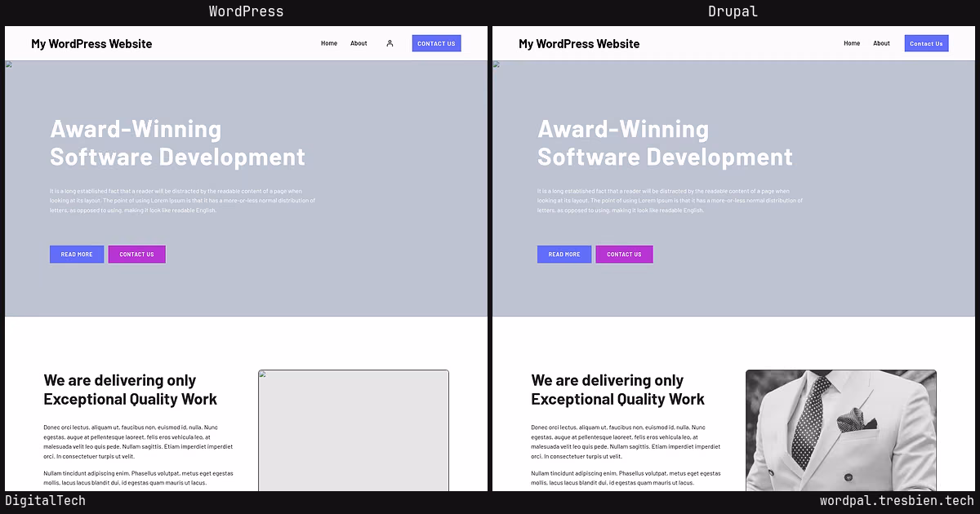Click the DigitalTech caption at bottom left

(46, 501)
